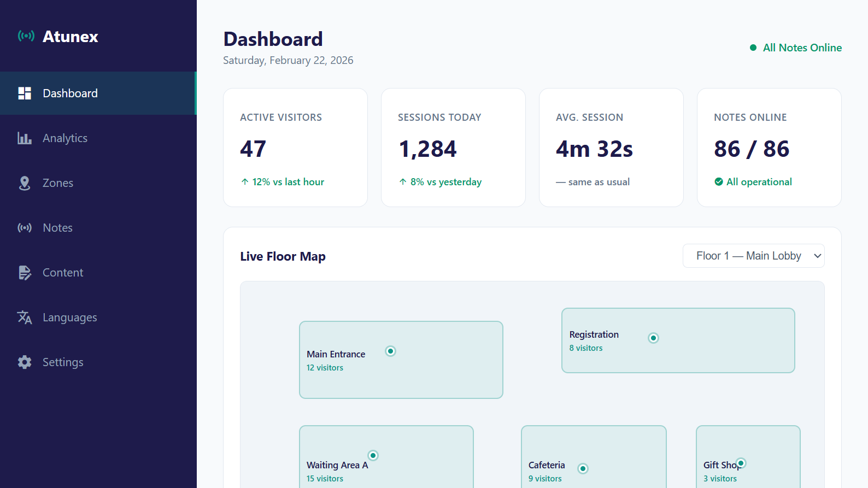Click the Analytics bar chart icon
This screenshot has width=868, height=488.
coord(25,138)
